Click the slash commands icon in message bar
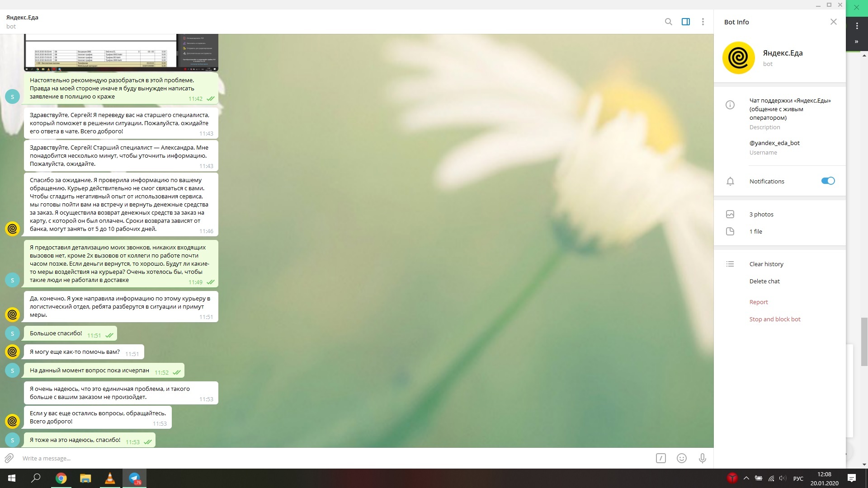Image resolution: width=868 pixels, height=488 pixels. coord(660,458)
